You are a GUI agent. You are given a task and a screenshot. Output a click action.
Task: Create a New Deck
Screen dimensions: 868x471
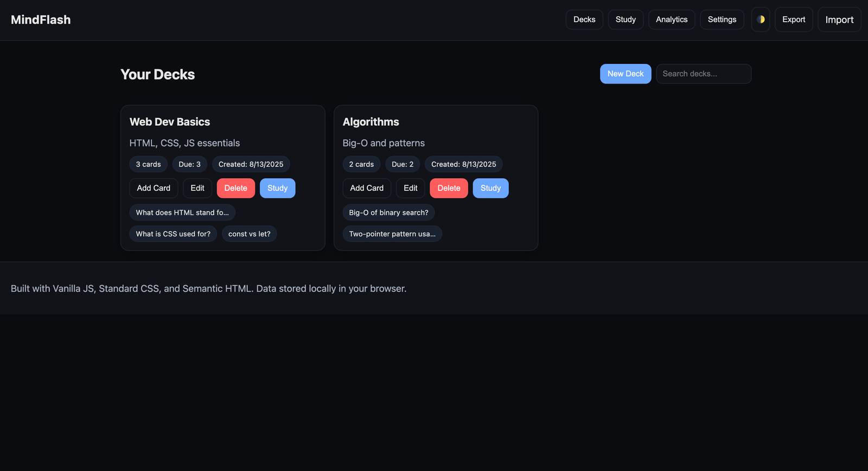coord(625,74)
